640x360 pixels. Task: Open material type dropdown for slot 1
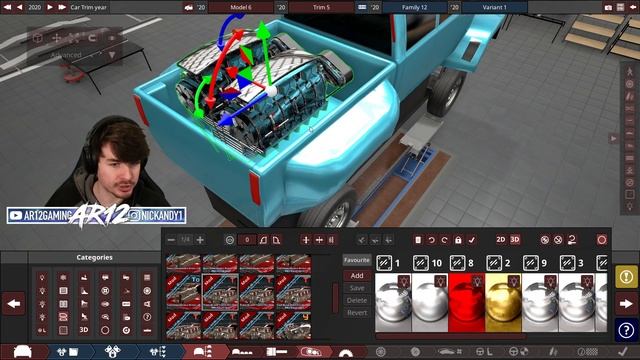coord(384,263)
